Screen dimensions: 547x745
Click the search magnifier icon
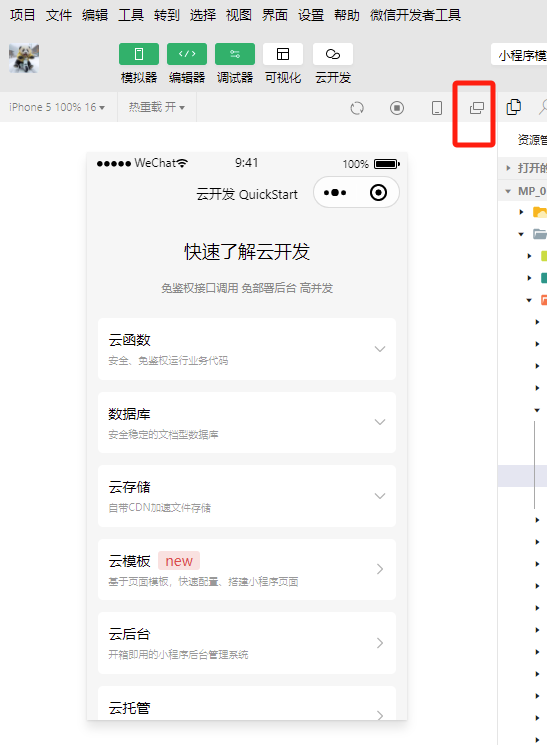[543, 107]
